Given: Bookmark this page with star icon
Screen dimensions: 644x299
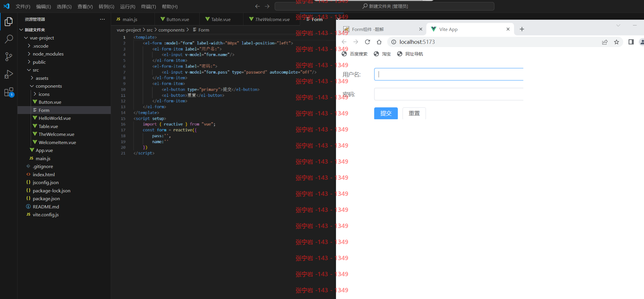Looking at the screenshot, I should click(x=617, y=42).
